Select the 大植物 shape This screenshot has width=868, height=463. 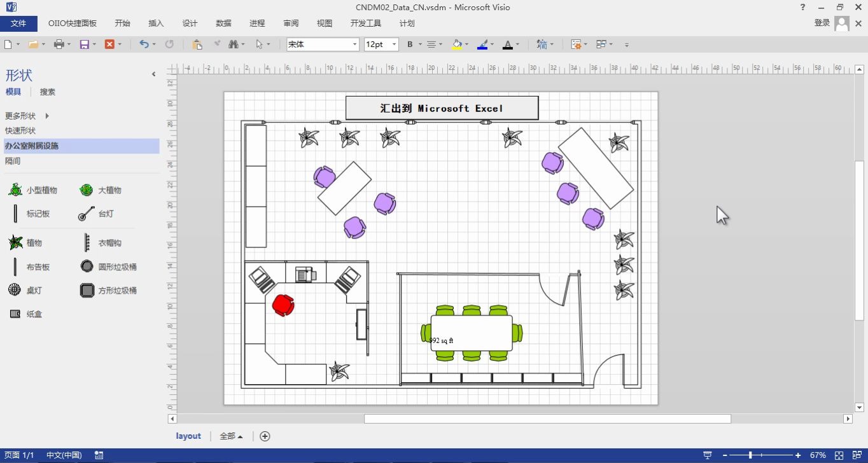[101, 190]
